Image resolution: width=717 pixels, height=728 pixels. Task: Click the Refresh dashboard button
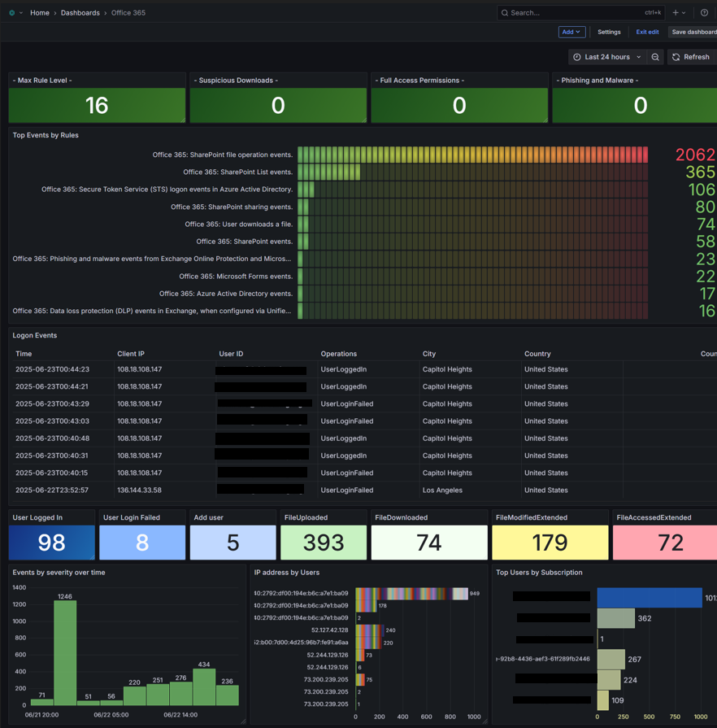(x=692, y=57)
